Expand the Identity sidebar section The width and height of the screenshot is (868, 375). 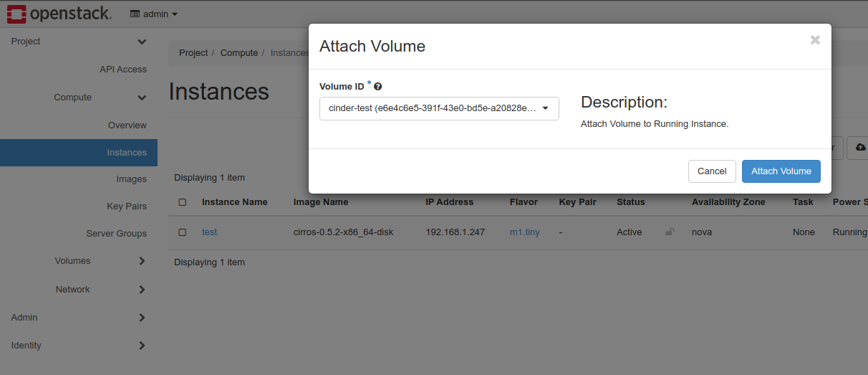(79, 346)
